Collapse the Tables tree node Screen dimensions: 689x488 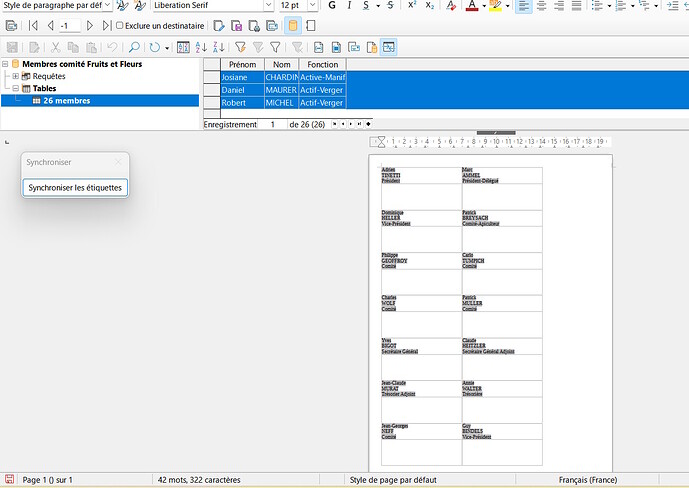15,88
